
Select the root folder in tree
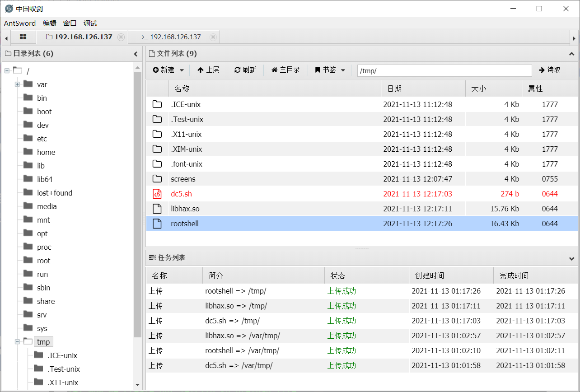pyautogui.click(x=44, y=261)
